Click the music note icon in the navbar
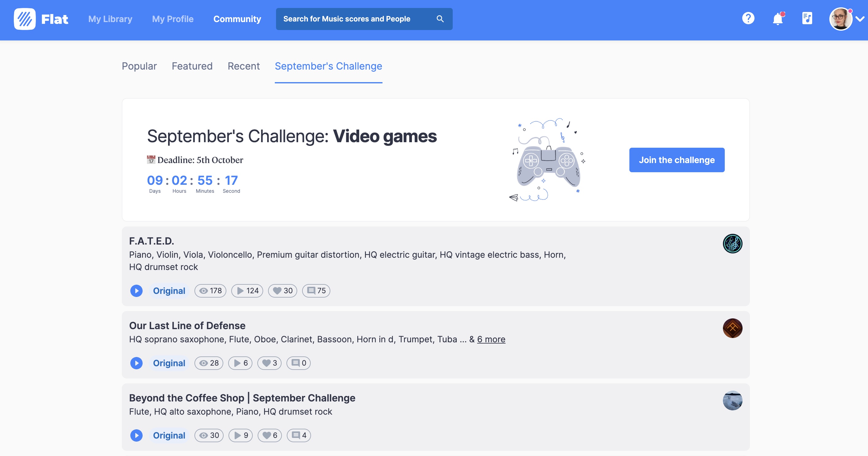Viewport: 868px width, 456px height. (x=807, y=18)
